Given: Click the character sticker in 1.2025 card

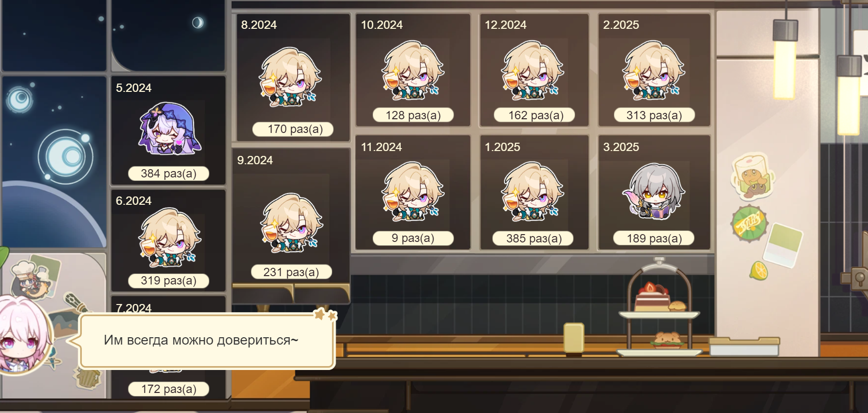Looking at the screenshot, I should point(532,192).
